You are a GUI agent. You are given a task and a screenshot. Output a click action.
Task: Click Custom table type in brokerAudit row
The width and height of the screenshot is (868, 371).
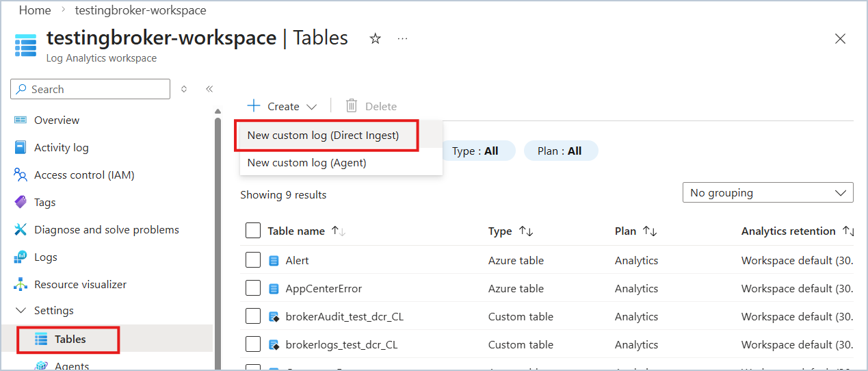click(x=521, y=317)
